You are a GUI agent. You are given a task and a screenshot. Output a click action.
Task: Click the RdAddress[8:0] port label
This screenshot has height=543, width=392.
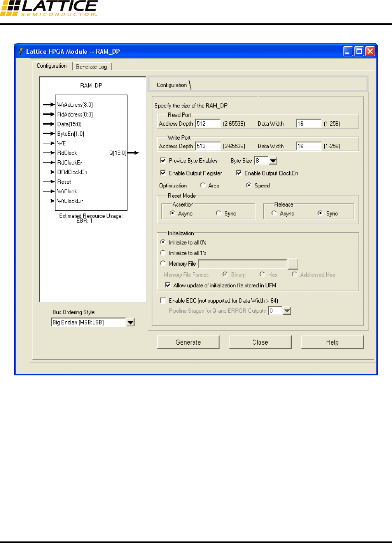[x=75, y=114]
